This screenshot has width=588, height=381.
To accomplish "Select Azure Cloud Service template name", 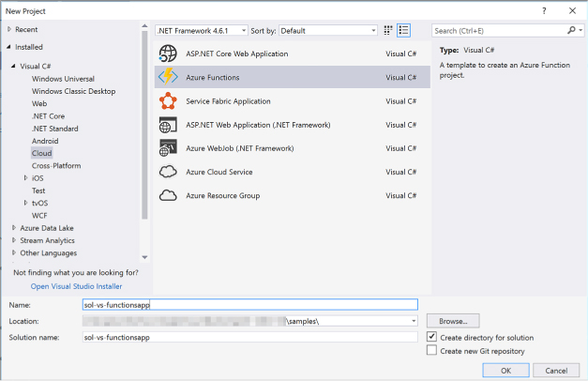I will click(x=219, y=172).
